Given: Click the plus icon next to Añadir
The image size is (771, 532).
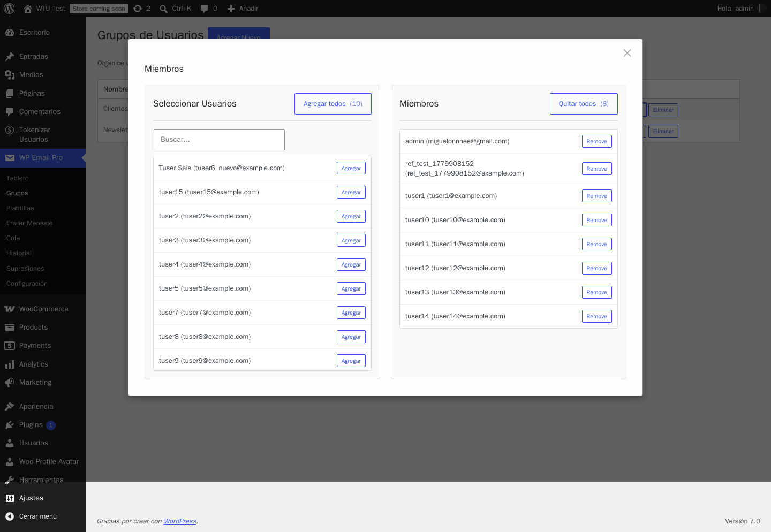Looking at the screenshot, I should click(231, 9).
